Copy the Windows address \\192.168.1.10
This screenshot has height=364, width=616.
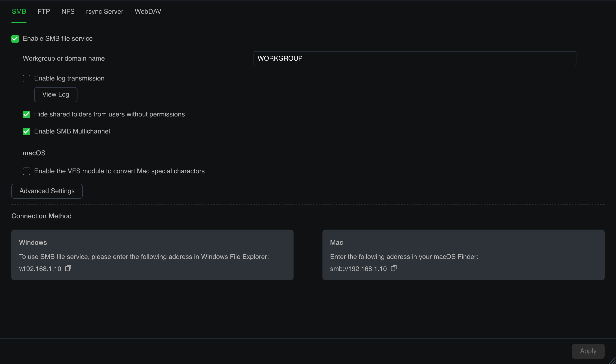[68, 268]
